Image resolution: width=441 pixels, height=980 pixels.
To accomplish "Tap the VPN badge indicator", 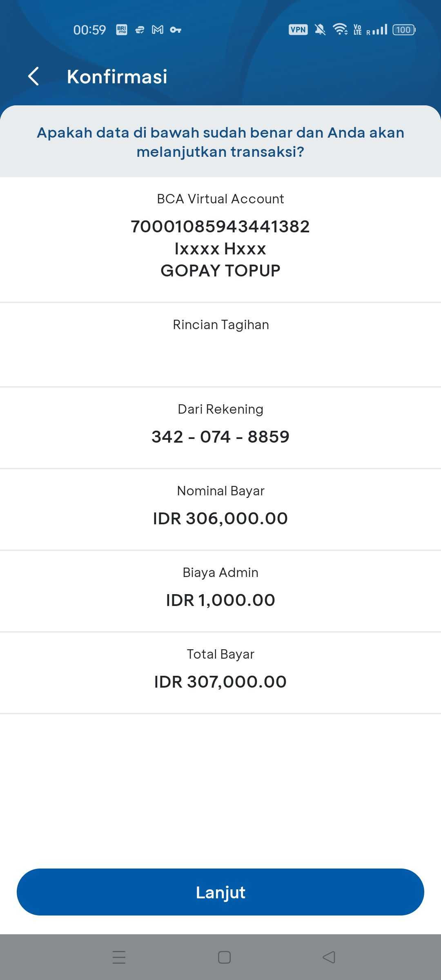I will point(298,30).
